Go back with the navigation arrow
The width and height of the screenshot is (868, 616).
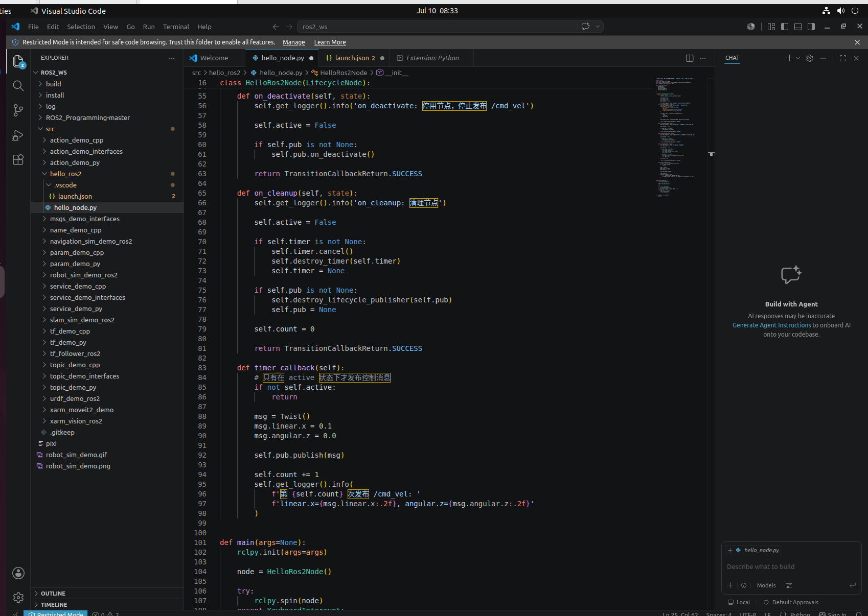click(x=276, y=27)
